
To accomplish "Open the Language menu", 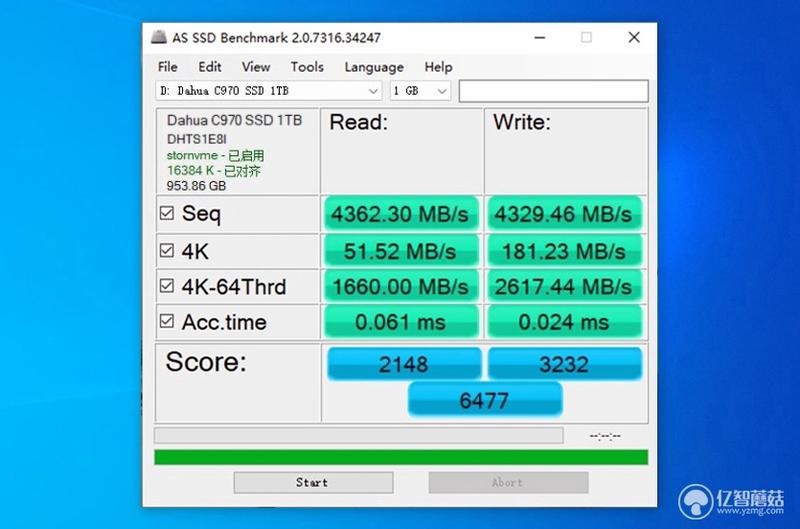I will coord(374,67).
